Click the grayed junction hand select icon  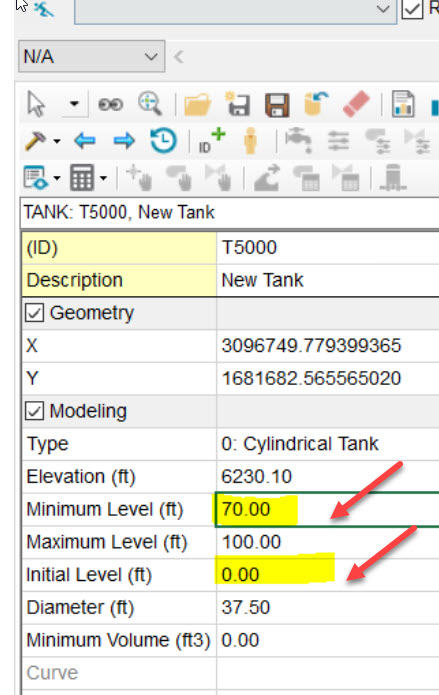coord(139,177)
